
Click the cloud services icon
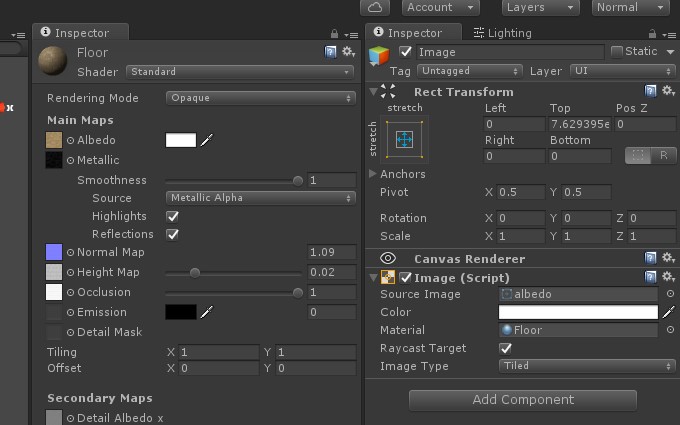375,7
